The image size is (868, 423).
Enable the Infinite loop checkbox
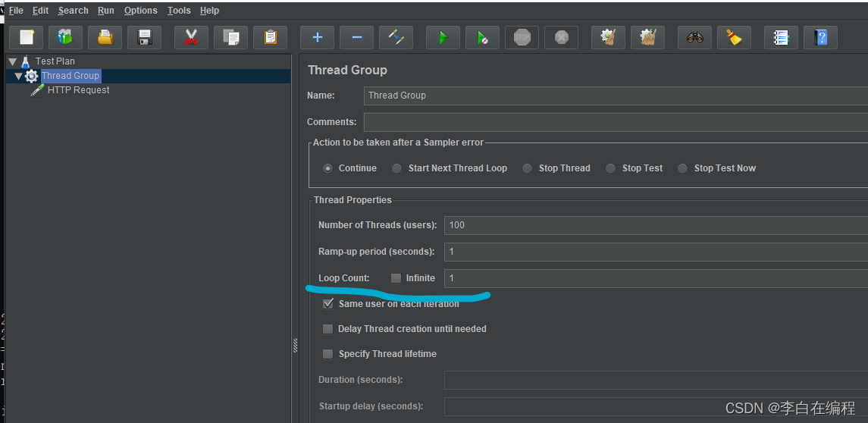(x=396, y=278)
